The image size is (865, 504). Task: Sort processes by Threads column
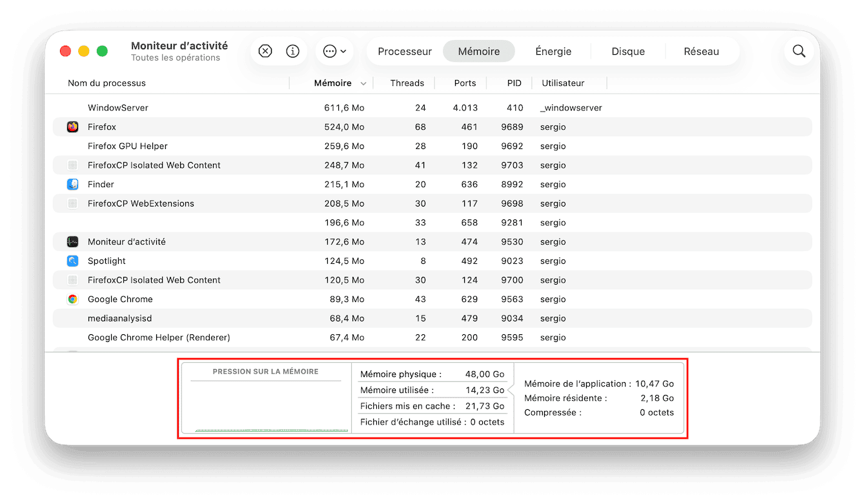(x=407, y=83)
